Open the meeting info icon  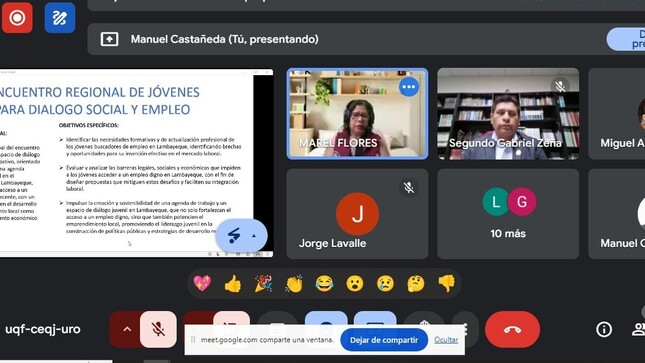(604, 329)
